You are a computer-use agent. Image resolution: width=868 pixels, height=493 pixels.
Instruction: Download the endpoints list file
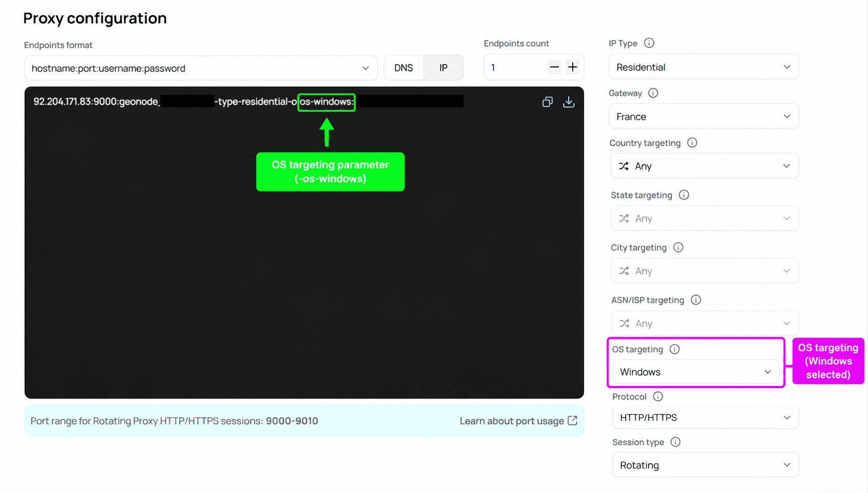point(569,102)
